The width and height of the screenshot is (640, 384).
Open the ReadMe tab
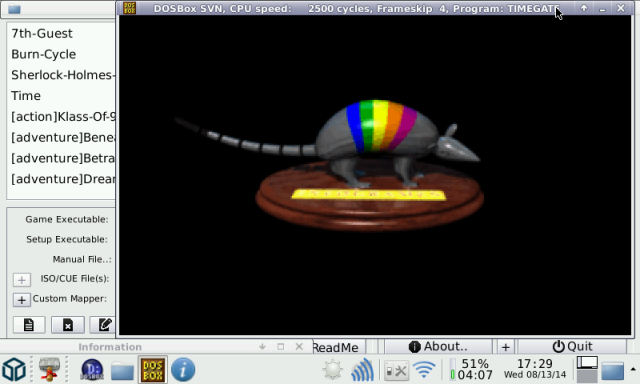(x=336, y=347)
